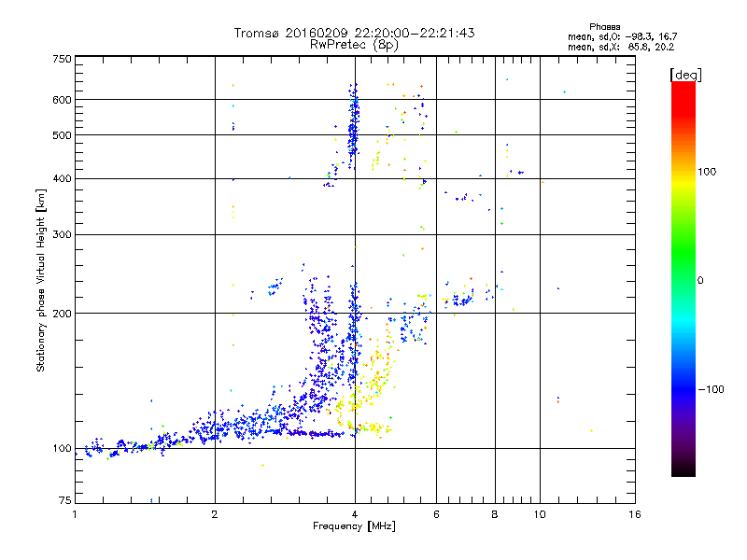Click the 'mean, sd,X: 85.8, 20.2' line
747x560 pixels.
click(621, 47)
